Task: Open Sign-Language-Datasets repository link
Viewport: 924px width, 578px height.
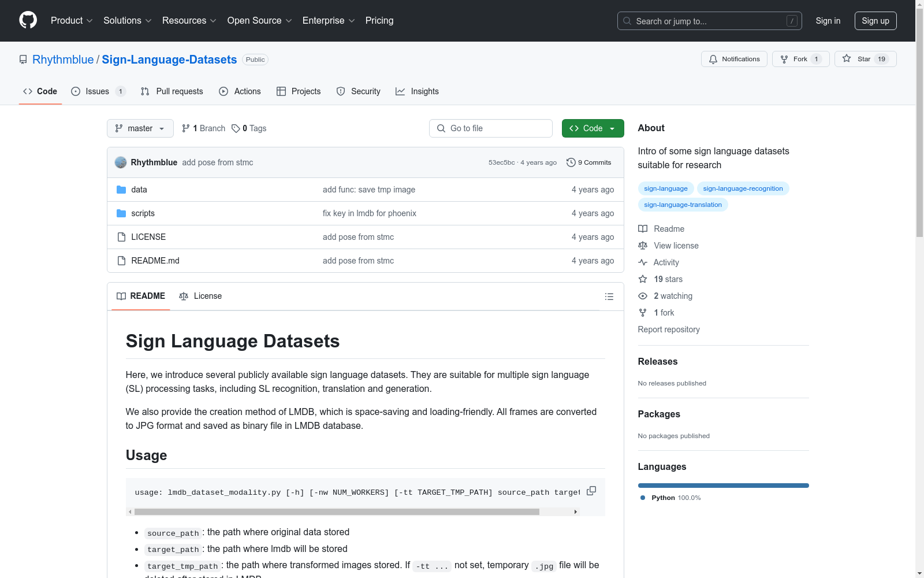Action: point(169,60)
